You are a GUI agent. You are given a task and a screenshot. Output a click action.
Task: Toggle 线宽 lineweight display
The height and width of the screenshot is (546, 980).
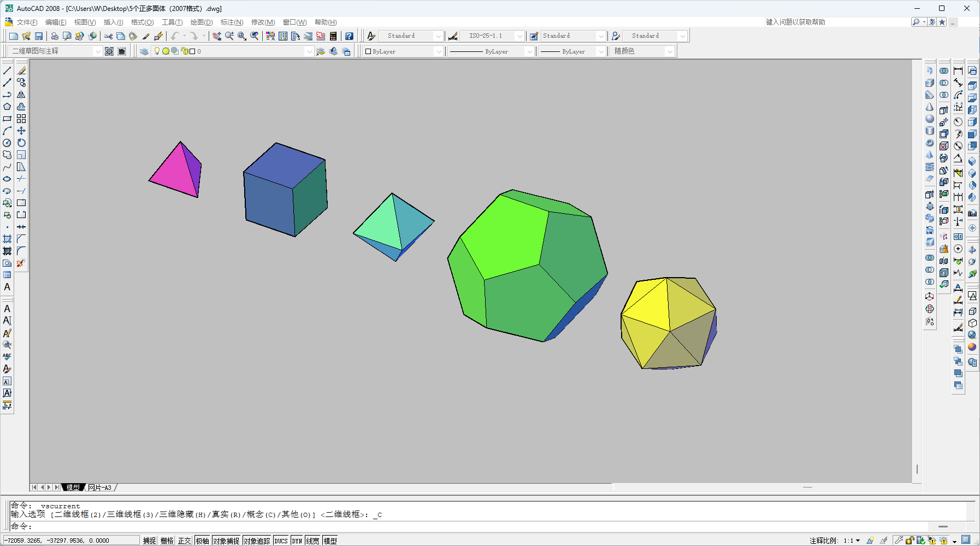[x=313, y=541]
